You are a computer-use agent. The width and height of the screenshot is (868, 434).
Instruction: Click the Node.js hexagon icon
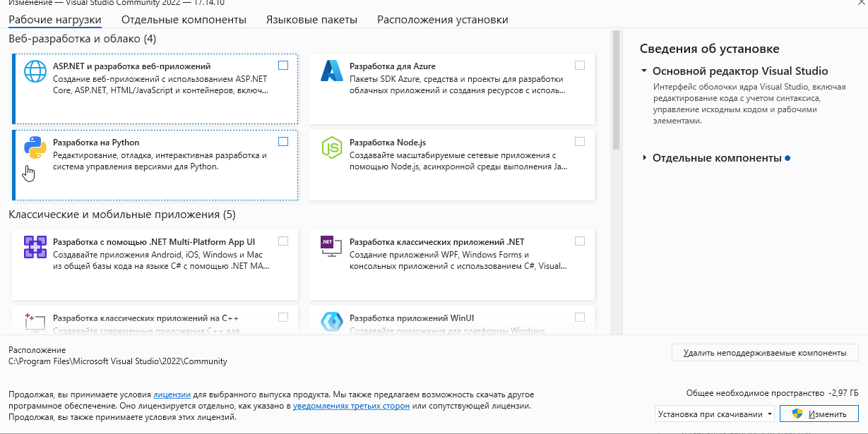point(332,147)
